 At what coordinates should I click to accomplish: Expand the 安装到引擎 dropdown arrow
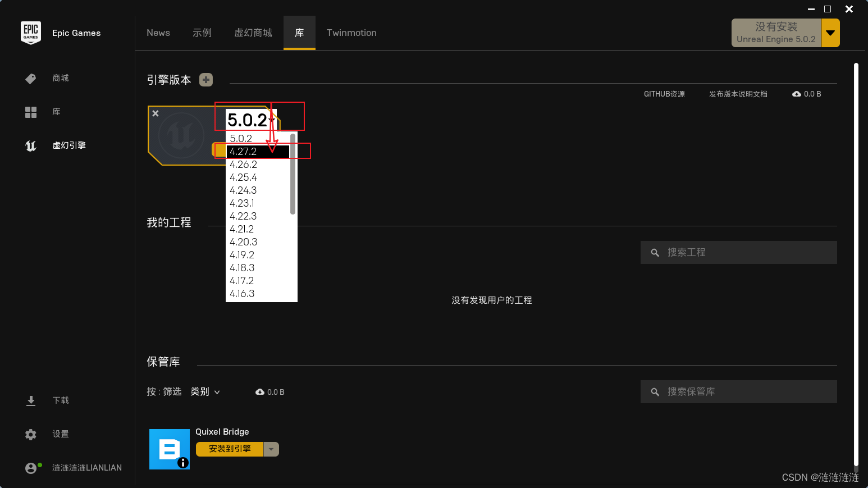[271, 449]
